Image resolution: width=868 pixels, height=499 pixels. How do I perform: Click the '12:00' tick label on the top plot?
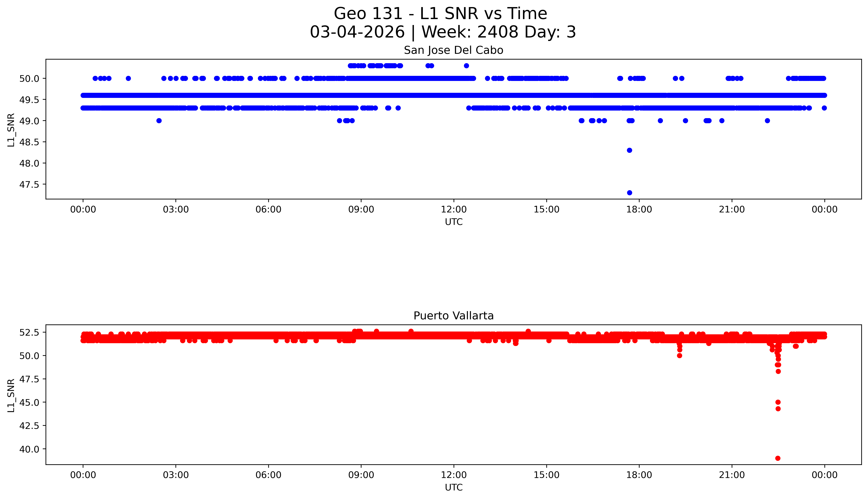454,209
